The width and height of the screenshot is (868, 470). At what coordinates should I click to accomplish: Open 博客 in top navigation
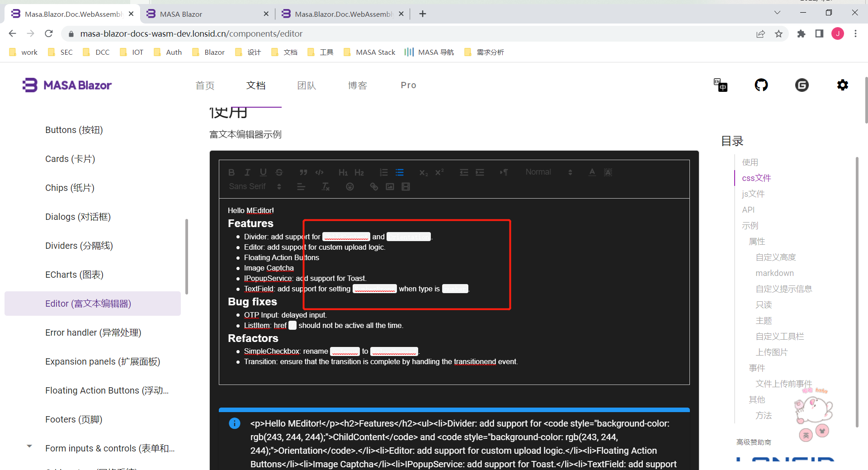[358, 85]
